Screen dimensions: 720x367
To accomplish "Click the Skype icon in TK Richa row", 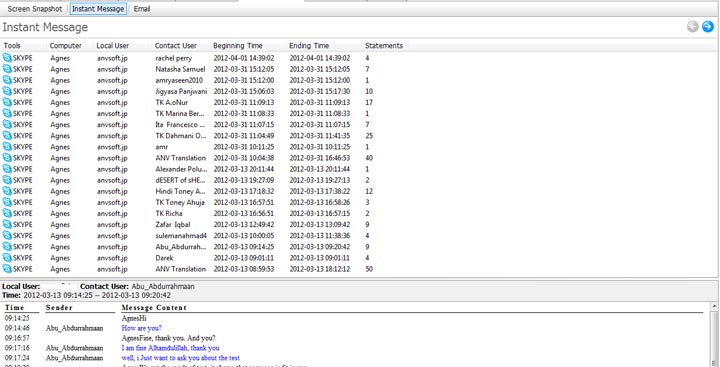I will click(7, 213).
